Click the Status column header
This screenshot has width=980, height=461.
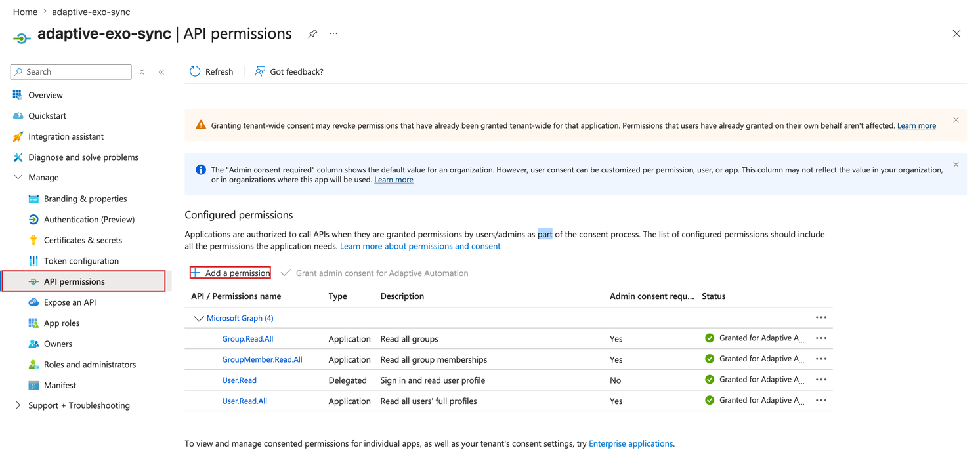point(714,296)
